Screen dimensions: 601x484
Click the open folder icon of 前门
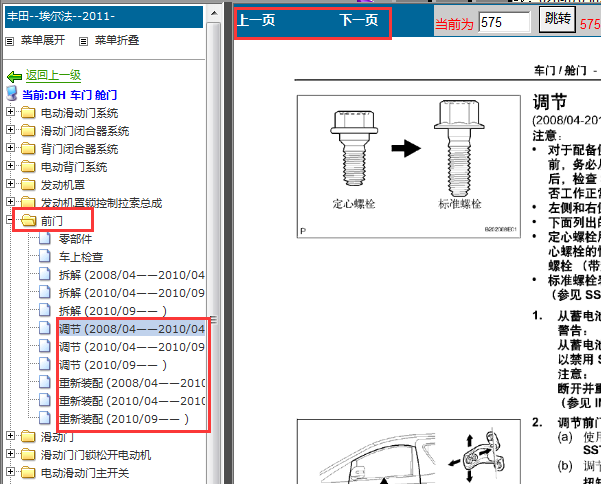pyautogui.click(x=28, y=221)
